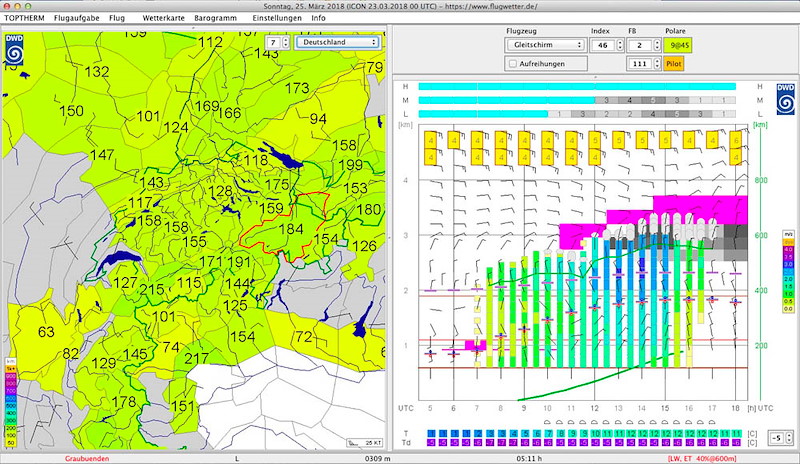Open the Wetterkarte menu
This screenshot has height=464, width=800.
point(164,18)
